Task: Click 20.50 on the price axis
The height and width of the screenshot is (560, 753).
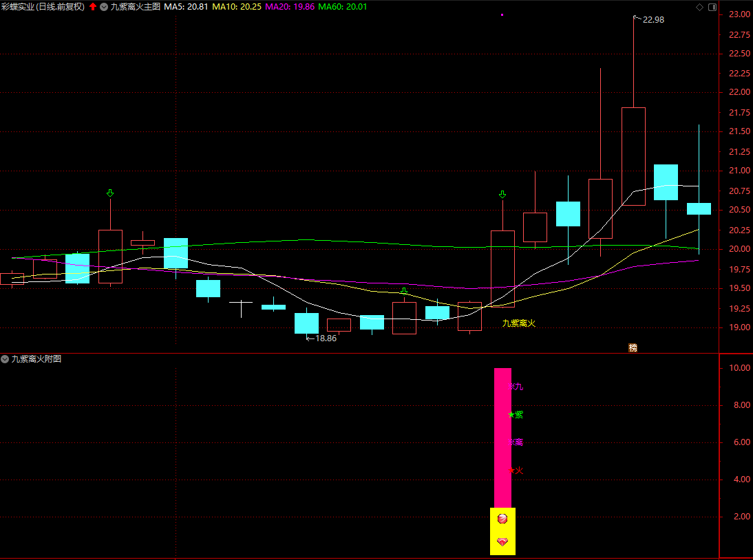Action: (739, 210)
